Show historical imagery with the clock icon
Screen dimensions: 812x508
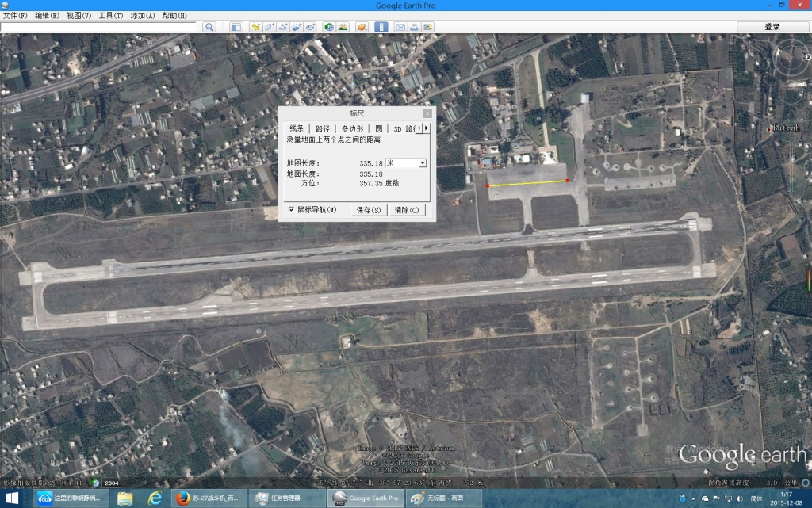pos(329,27)
